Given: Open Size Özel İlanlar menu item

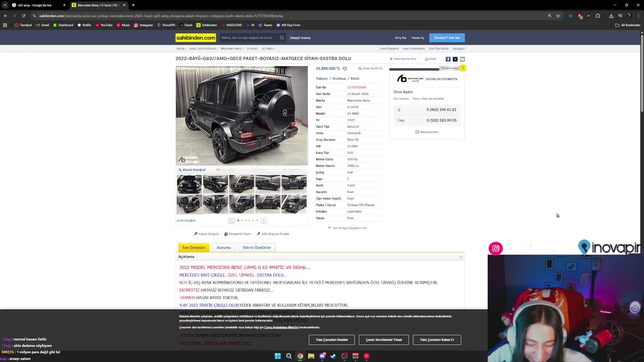Looking at the screenshot, I should pos(438,49).
